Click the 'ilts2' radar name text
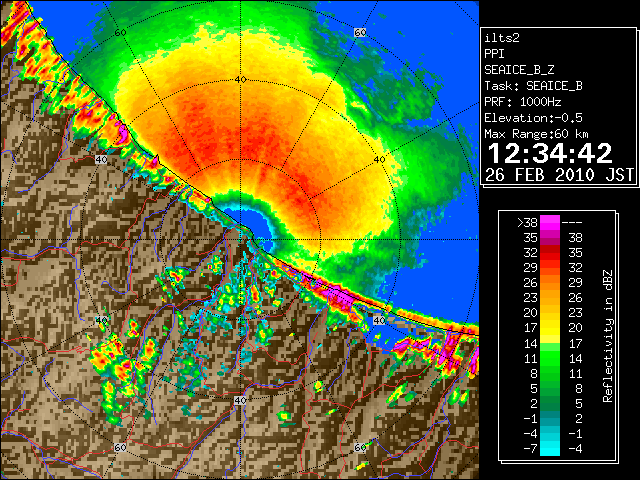 502,38
